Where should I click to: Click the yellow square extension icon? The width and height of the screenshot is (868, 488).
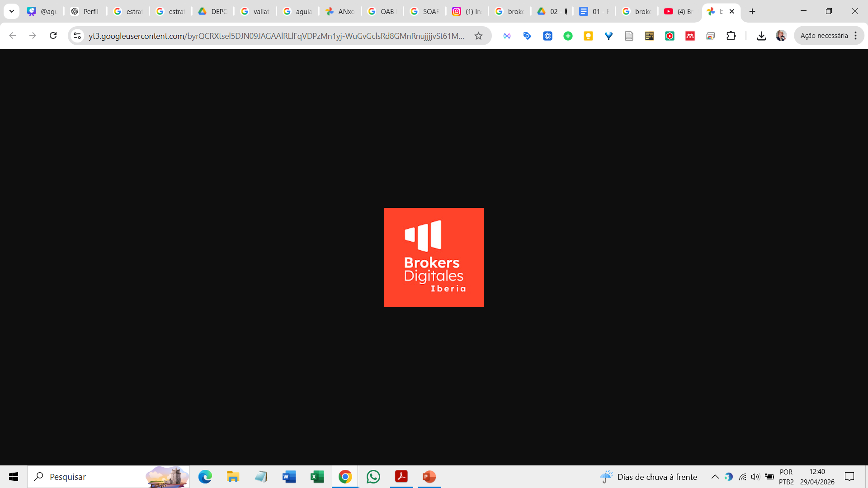click(588, 36)
